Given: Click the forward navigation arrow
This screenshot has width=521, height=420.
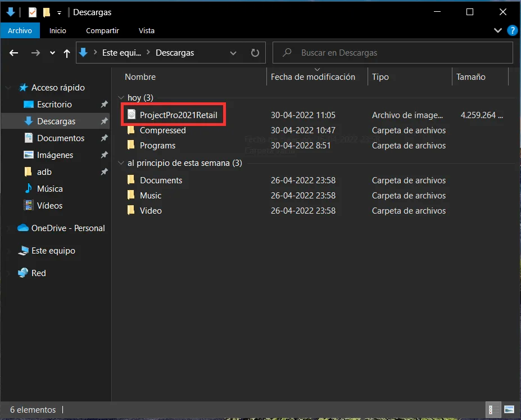Looking at the screenshot, I should point(35,53).
